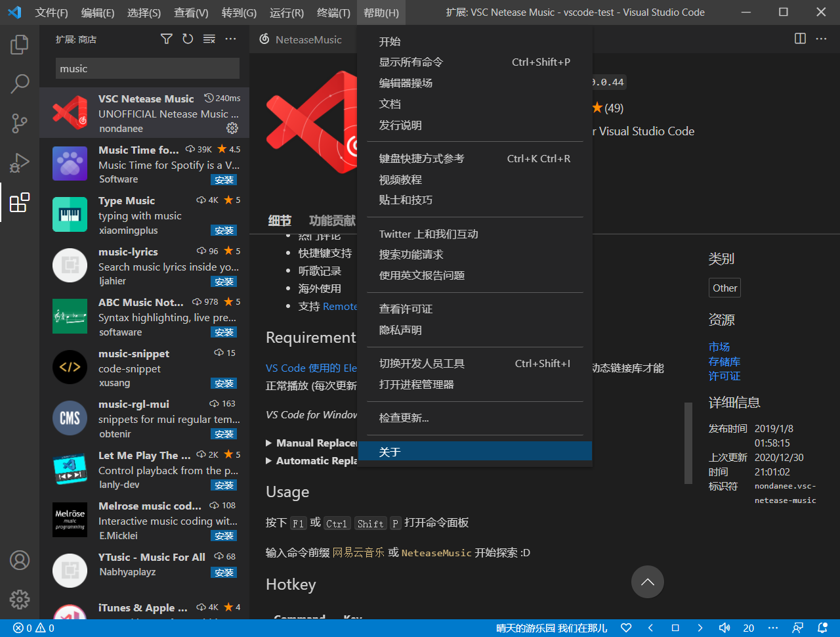Image resolution: width=840 pixels, height=637 pixels.
Task: Select 显示所有命令 menu entry
Action: point(475,62)
